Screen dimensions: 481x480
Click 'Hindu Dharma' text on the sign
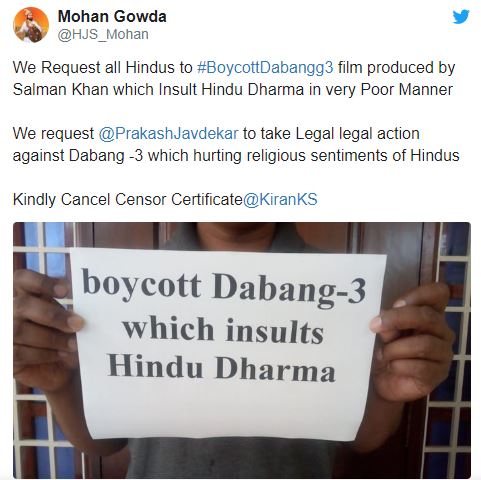(221, 368)
